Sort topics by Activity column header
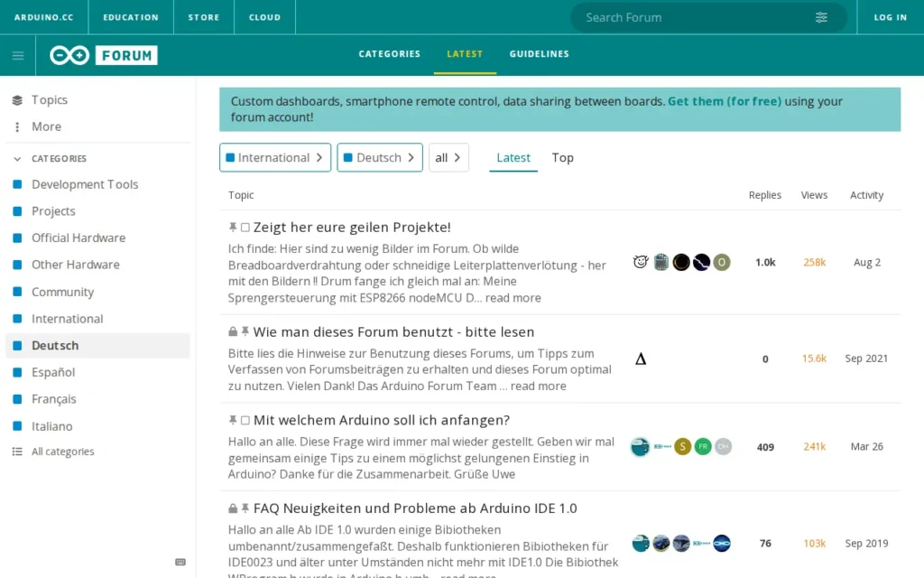Screen dimensions: 924x578 (x=866, y=195)
